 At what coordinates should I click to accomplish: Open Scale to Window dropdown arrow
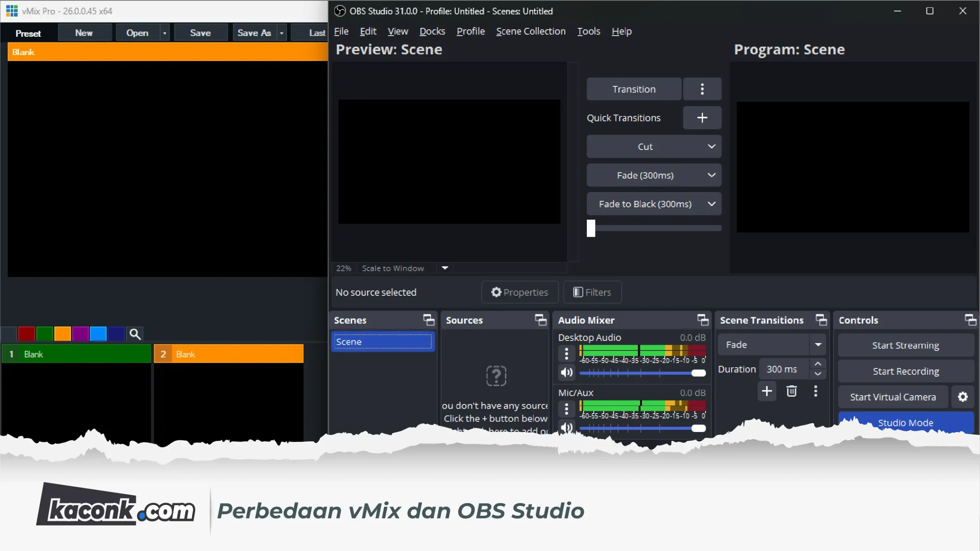[x=445, y=268]
